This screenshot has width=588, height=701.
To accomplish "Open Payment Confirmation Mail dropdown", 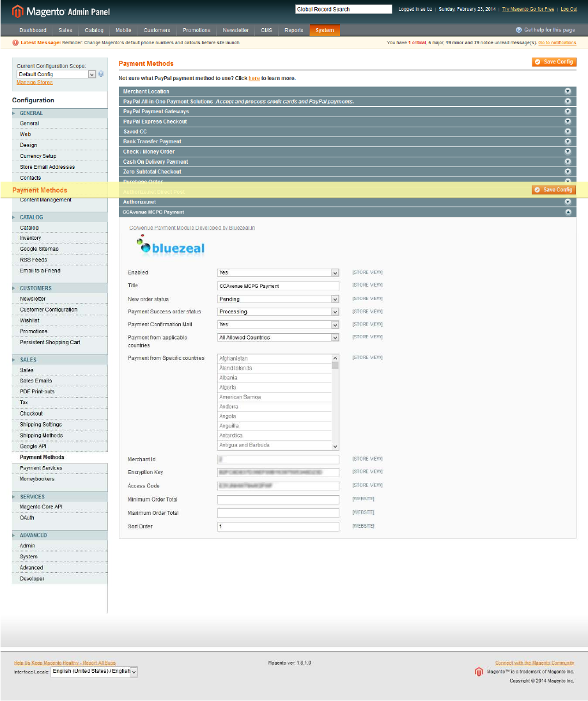I will 278,324.
